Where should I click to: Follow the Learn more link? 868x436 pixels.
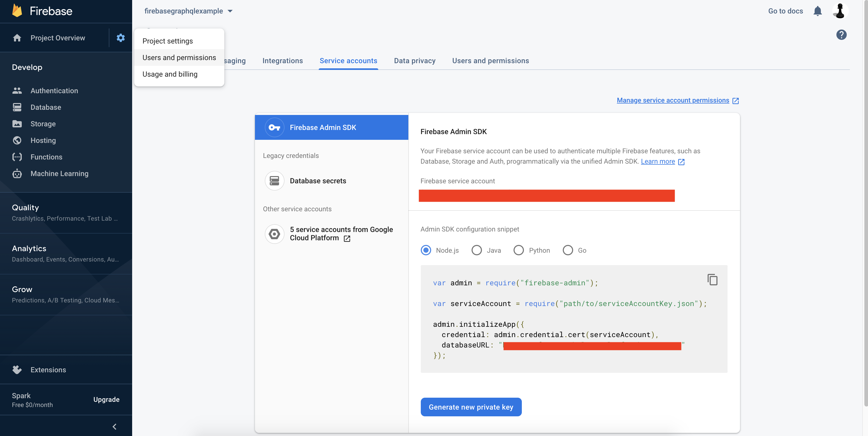pos(658,162)
